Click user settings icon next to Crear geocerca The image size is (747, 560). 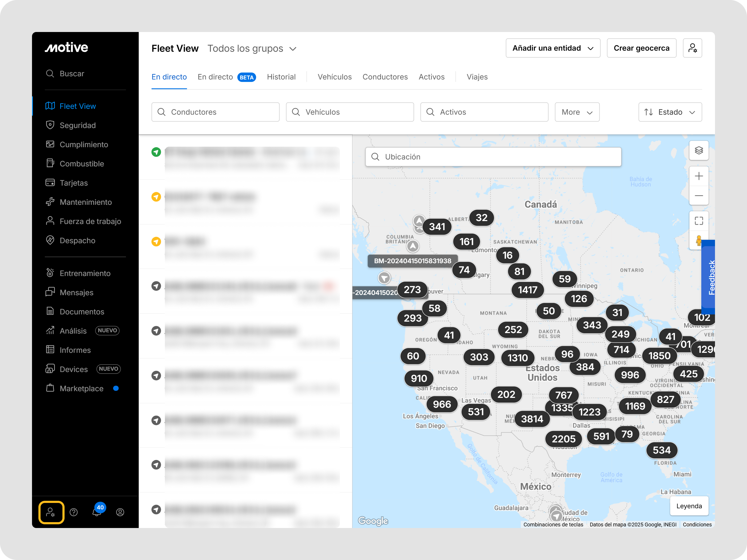click(692, 48)
